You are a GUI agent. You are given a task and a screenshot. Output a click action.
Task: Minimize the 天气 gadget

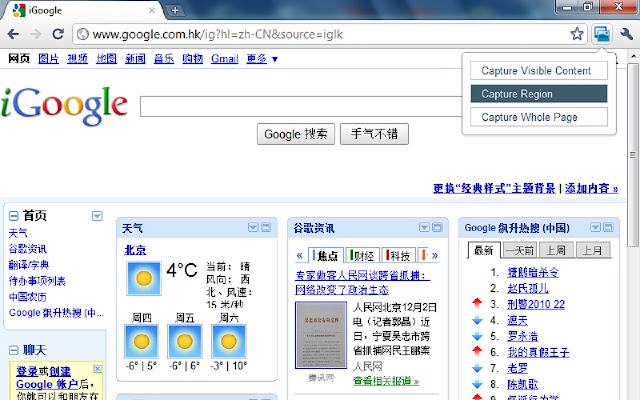click(266, 227)
